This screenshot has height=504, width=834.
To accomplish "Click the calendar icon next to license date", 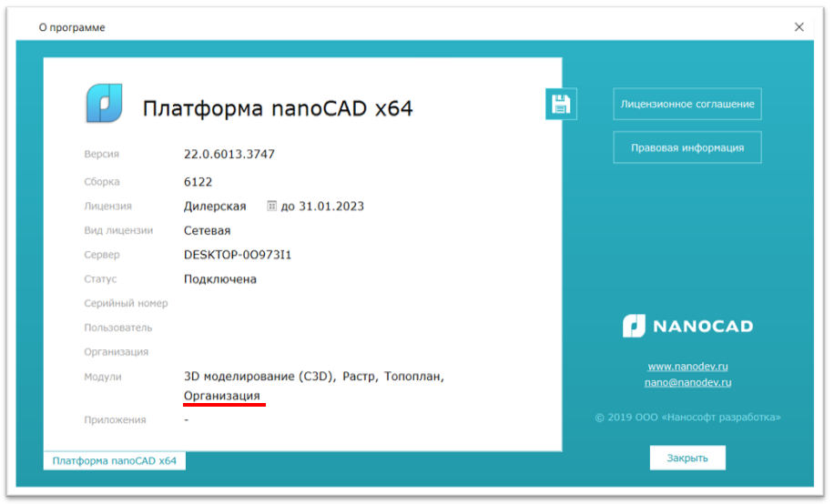I will [x=271, y=206].
